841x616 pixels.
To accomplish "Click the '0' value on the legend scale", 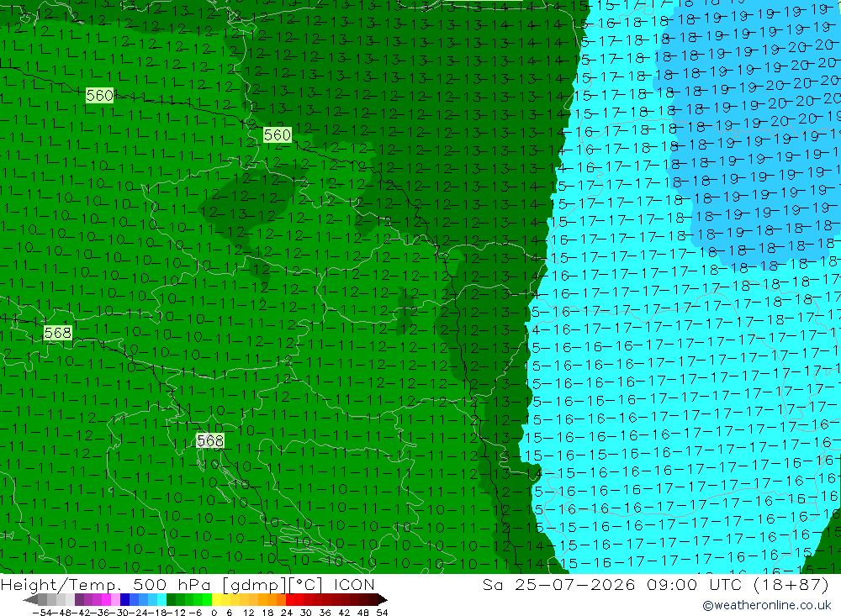I will pyautogui.click(x=214, y=613).
